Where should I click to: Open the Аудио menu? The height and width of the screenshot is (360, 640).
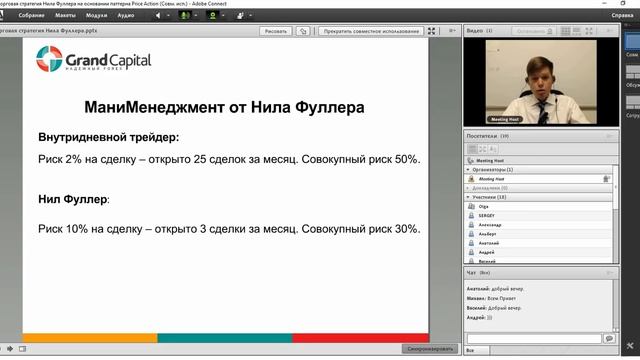(126, 16)
